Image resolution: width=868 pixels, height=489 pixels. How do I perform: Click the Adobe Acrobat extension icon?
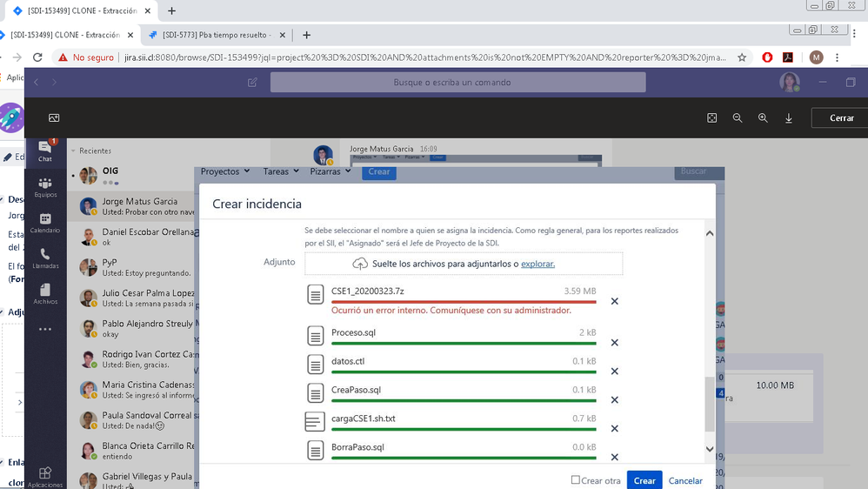point(788,57)
